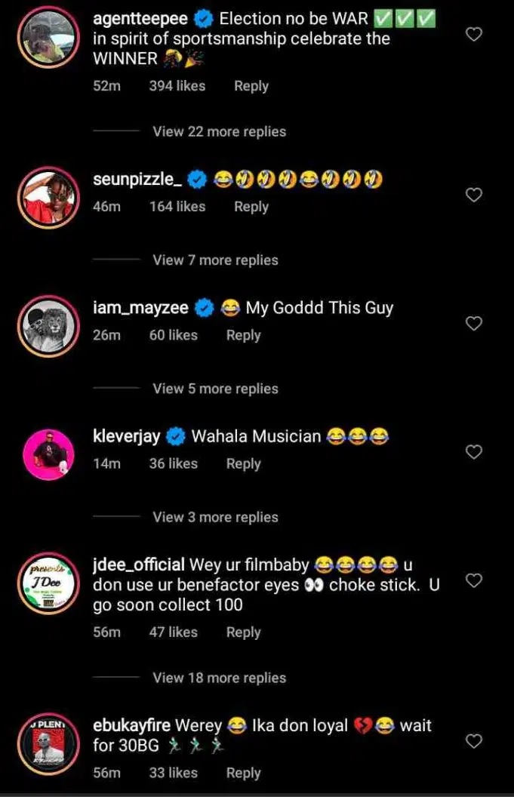Tap the heart on seunpizzle_'s comment
This screenshot has height=812, width=514.
pyautogui.click(x=473, y=195)
